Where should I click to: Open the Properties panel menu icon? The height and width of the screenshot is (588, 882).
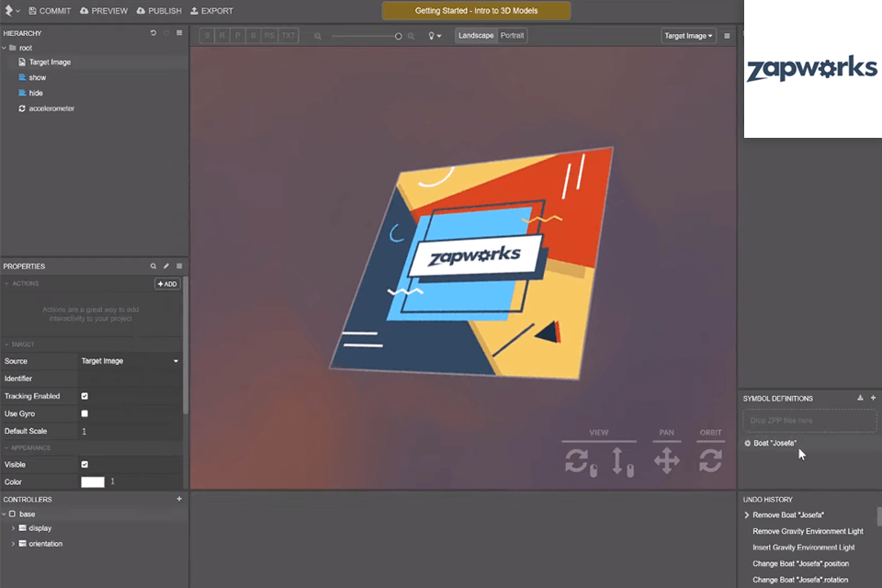[x=179, y=266]
